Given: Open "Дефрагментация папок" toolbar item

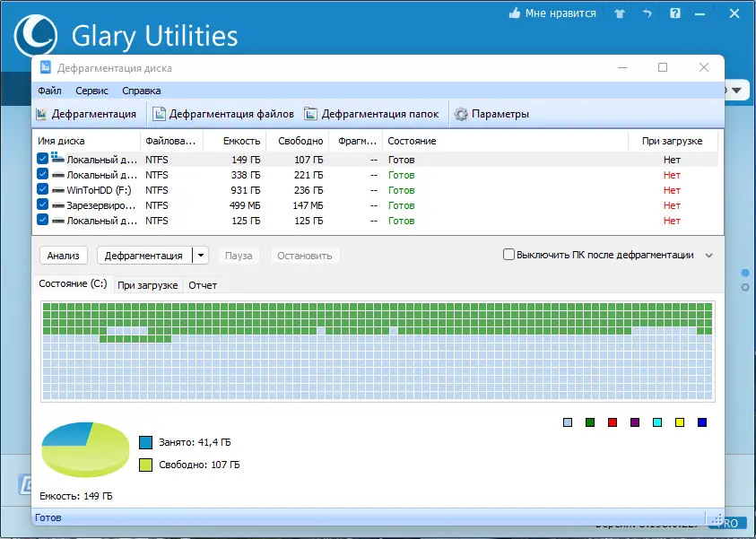Looking at the screenshot, I should 372,114.
